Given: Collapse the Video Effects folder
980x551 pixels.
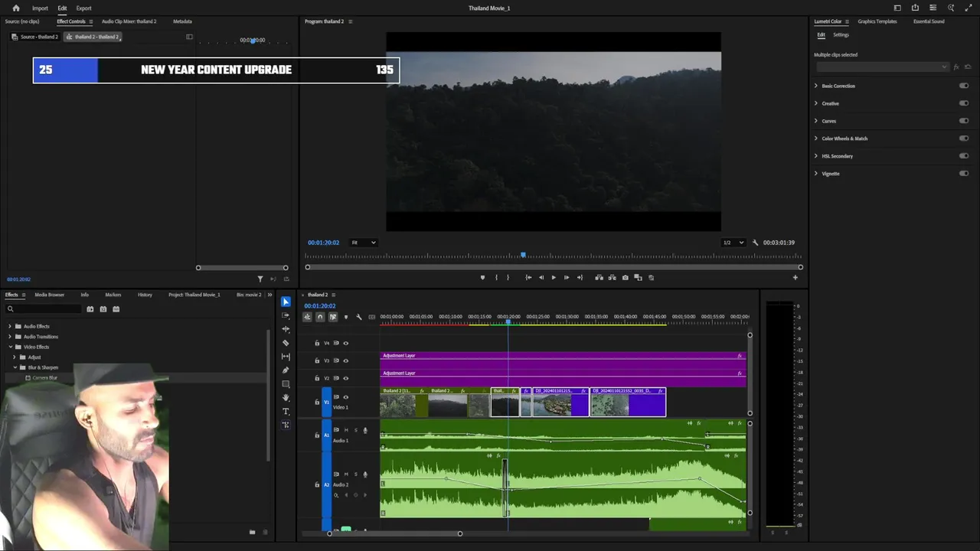Looking at the screenshot, I should coord(10,347).
